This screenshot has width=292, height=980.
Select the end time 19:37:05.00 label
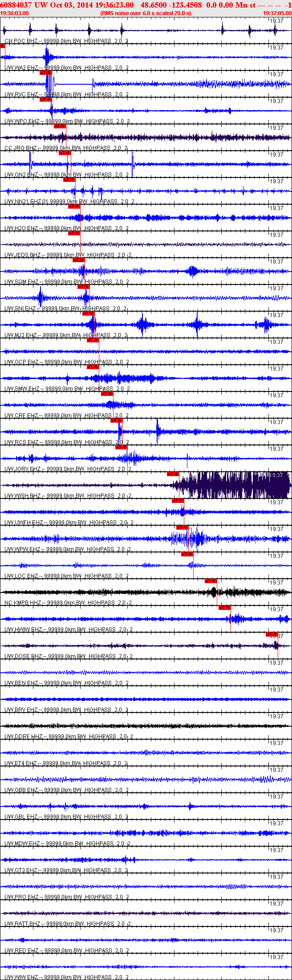277,13
